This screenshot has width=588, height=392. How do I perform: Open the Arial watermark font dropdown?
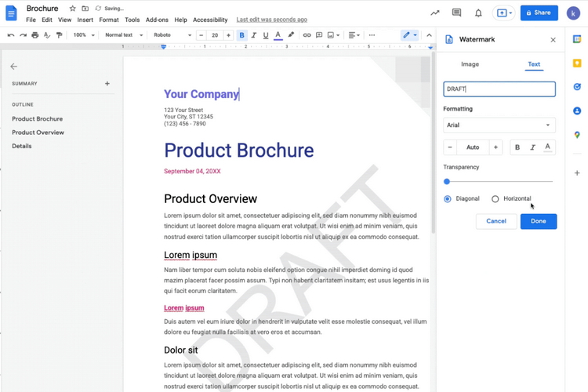click(499, 125)
